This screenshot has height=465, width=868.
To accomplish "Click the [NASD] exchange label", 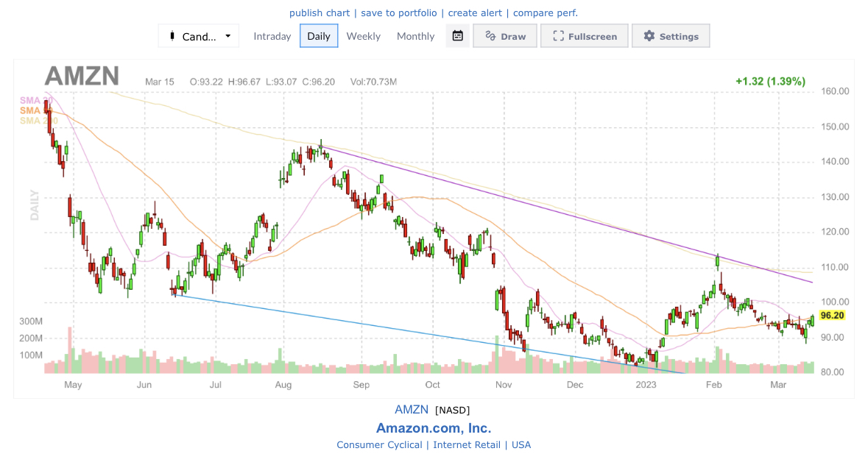I will 452,411.
